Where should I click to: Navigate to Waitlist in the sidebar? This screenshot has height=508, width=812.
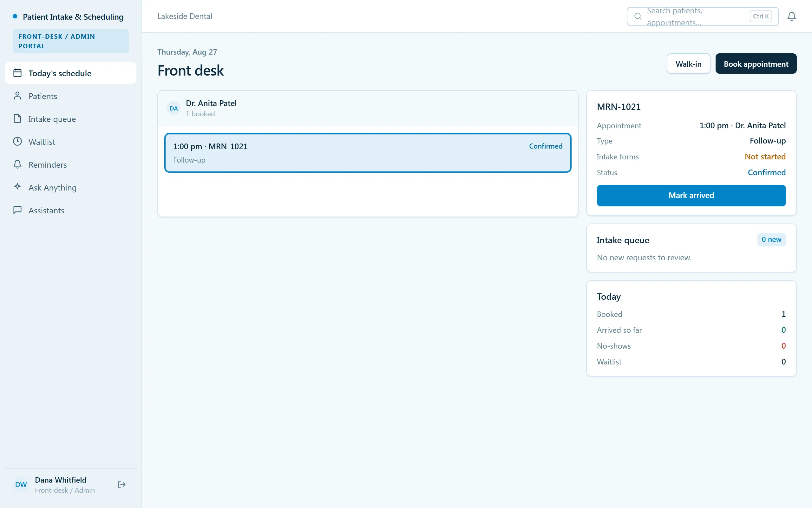point(70,142)
